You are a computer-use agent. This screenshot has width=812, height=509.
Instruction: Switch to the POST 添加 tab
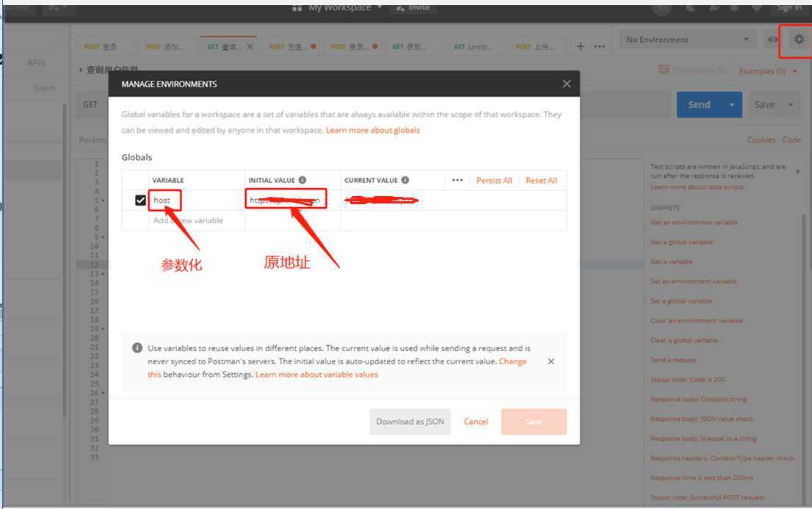click(164, 46)
